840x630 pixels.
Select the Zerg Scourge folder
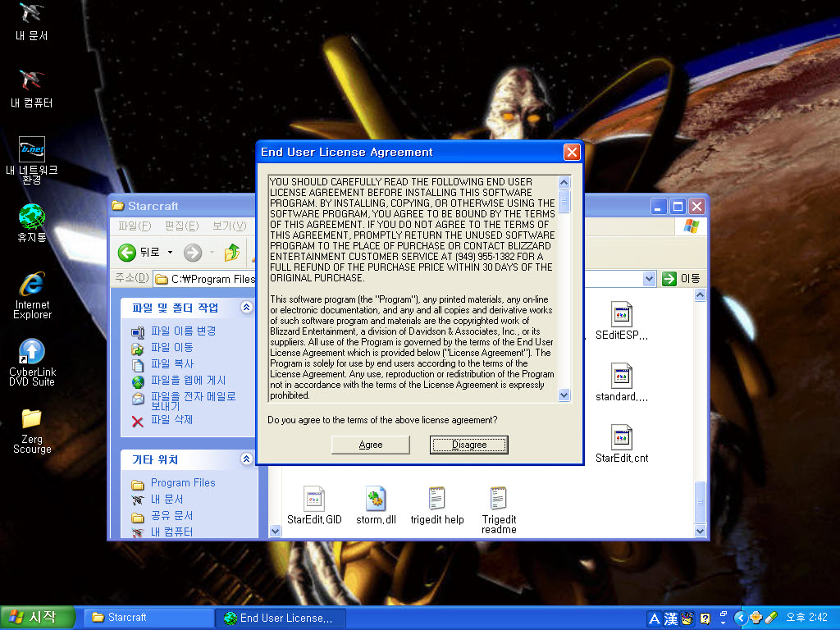pos(32,430)
